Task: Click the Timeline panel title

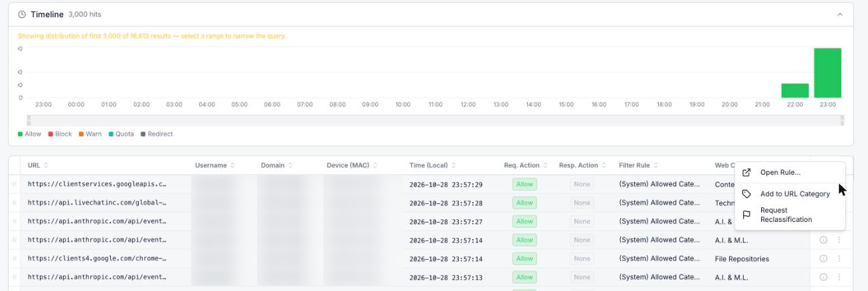Action: click(47, 14)
